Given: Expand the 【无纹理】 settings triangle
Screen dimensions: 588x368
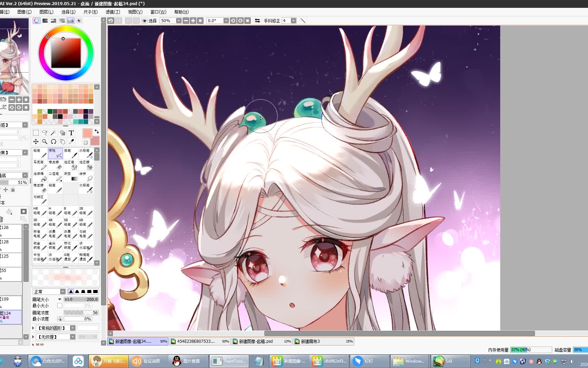Looking at the screenshot, I should [x=33, y=337].
